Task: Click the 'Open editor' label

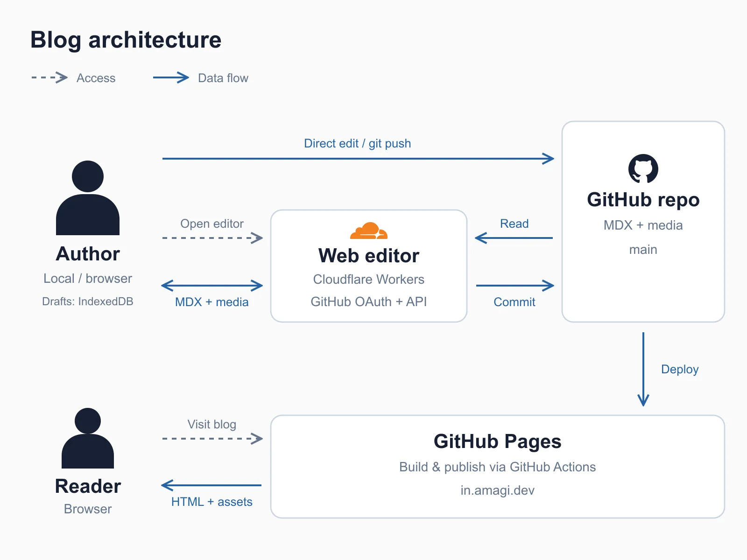Action: [x=212, y=224]
